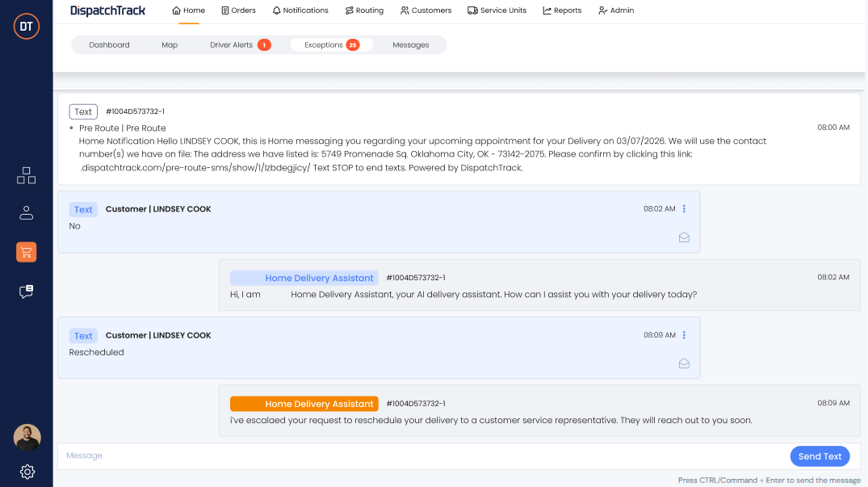Click the escalated reschedule reply text

tap(491, 420)
